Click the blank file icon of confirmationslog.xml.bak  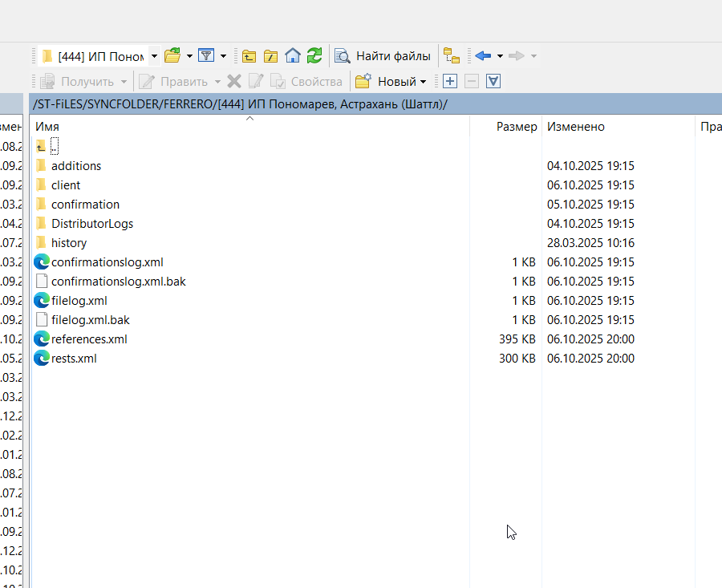pyautogui.click(x=42, y=281)
